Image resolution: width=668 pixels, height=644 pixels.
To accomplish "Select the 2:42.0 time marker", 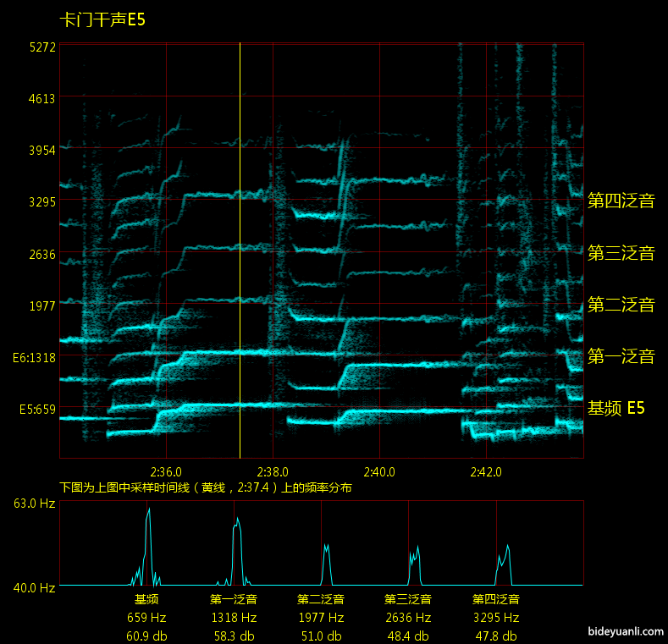I will [x=486, y=471].
